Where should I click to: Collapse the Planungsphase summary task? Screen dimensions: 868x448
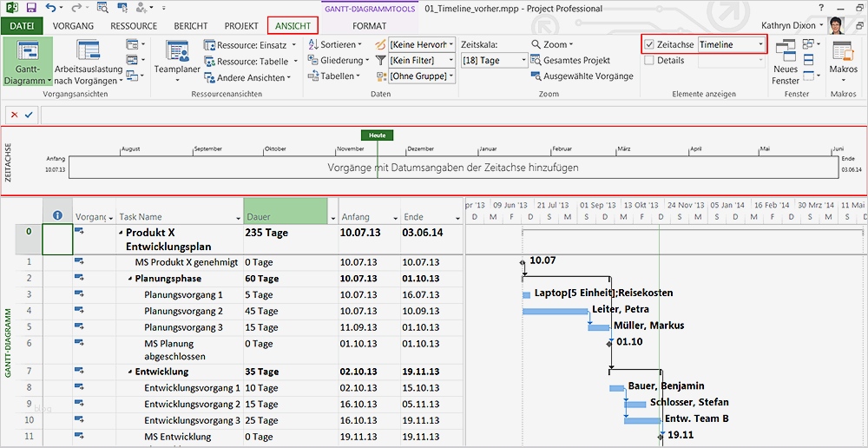click(x=131, y=279)
